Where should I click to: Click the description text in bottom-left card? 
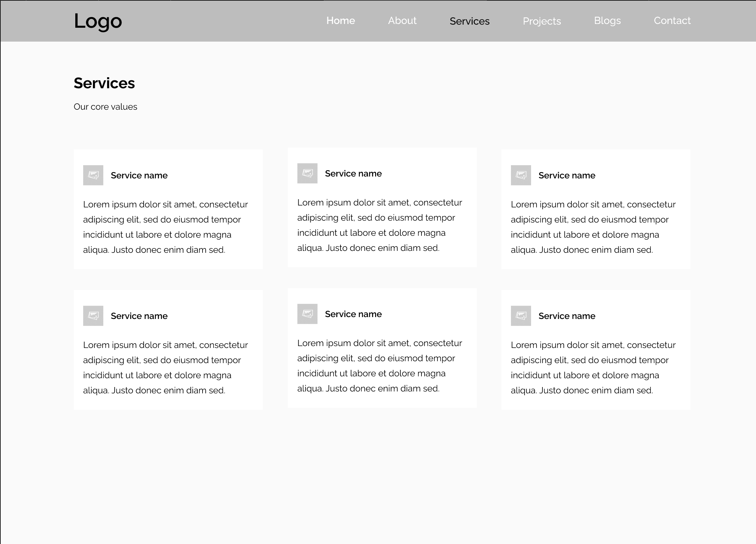tap(165, 367)
